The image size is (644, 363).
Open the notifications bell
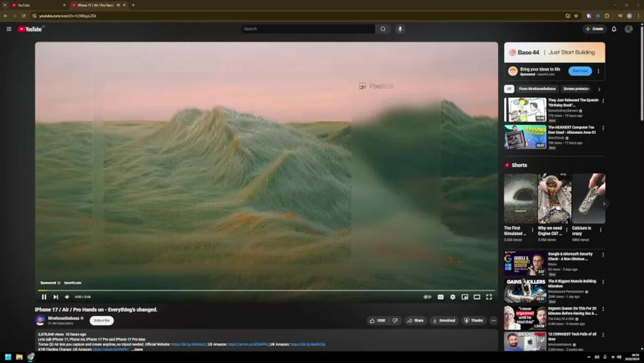pos(614,29)
